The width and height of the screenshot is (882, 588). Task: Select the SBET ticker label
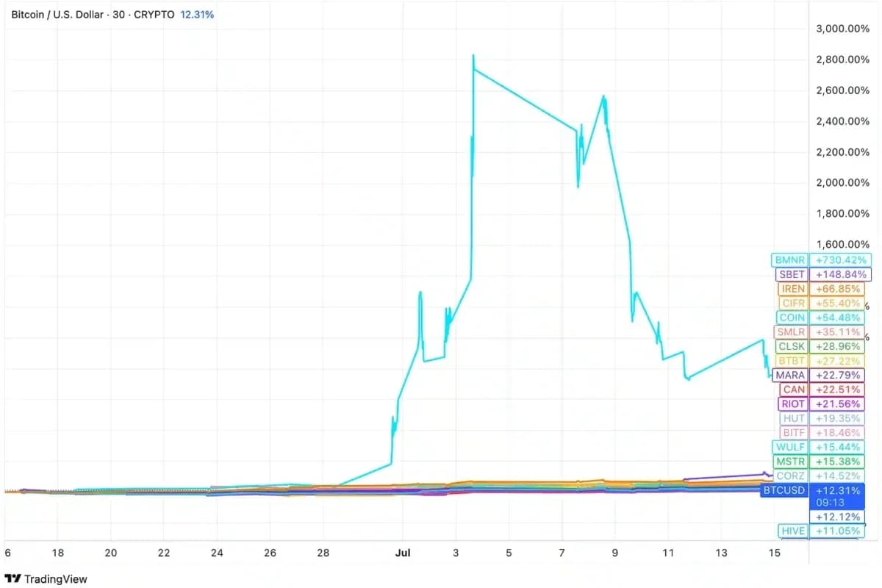click(x=792, y=275)
